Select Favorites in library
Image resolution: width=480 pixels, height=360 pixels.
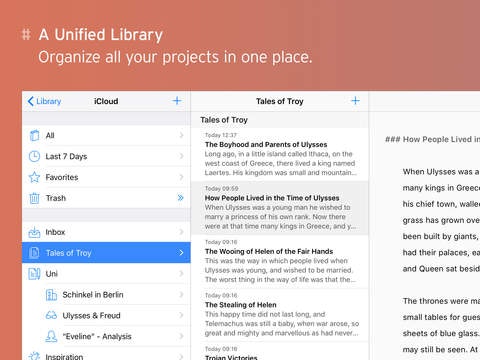[62, 177]
